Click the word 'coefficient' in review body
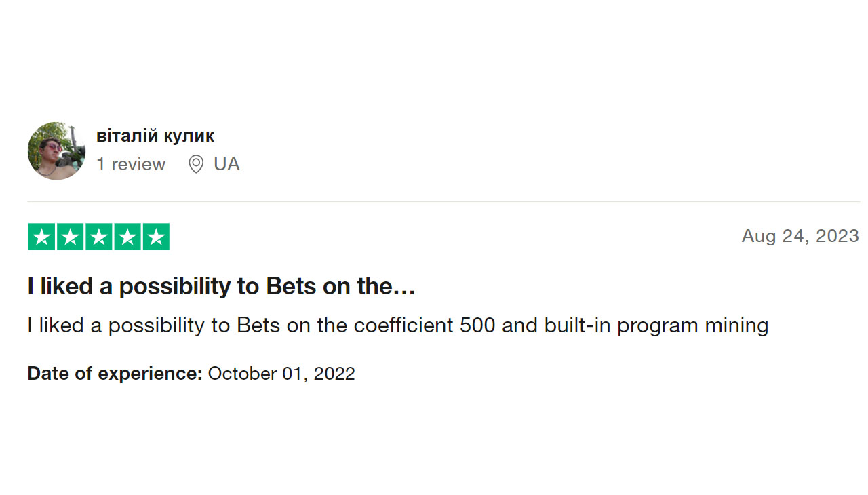868x495 pixels. tap(403, 325)
